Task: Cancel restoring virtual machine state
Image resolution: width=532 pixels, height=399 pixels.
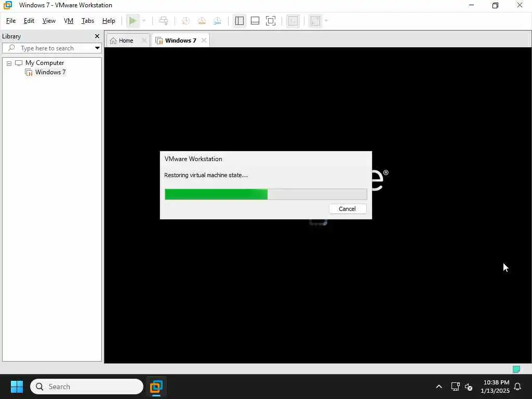Action: (348, 209)
